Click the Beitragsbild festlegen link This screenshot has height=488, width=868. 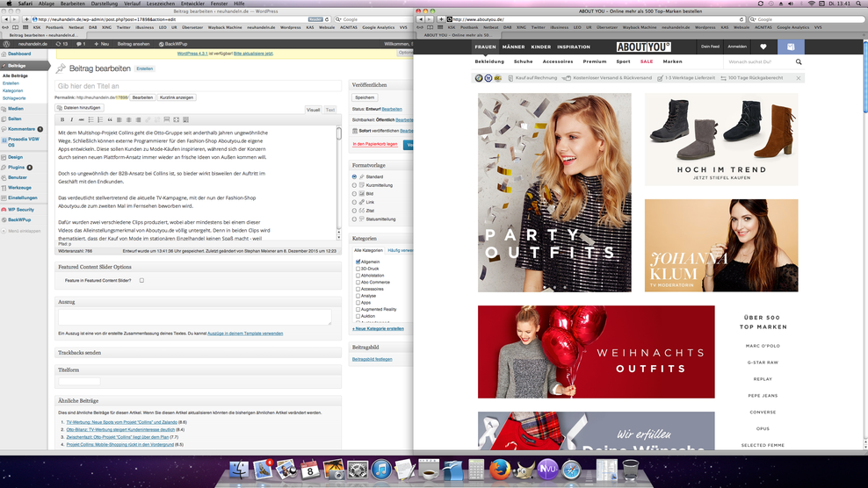[372, 359]
